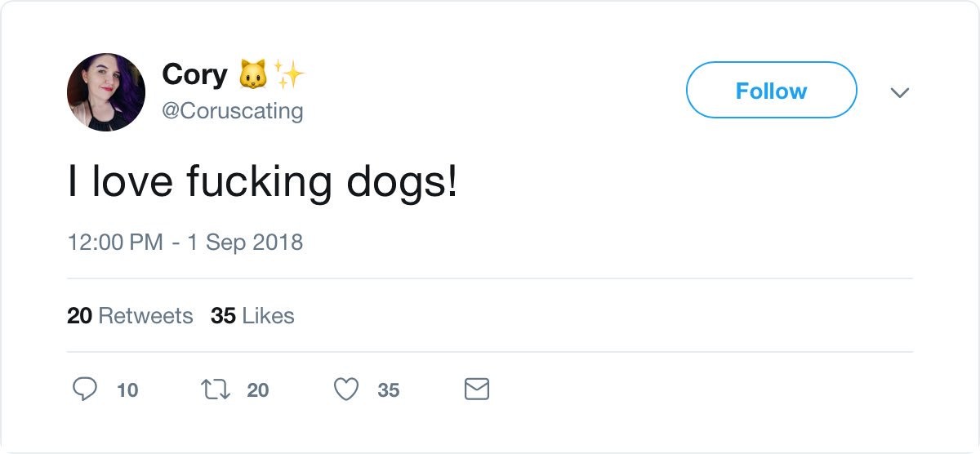980x454 pixels.
Task: Click the reply count 10
Action: (x=127, y=390)
